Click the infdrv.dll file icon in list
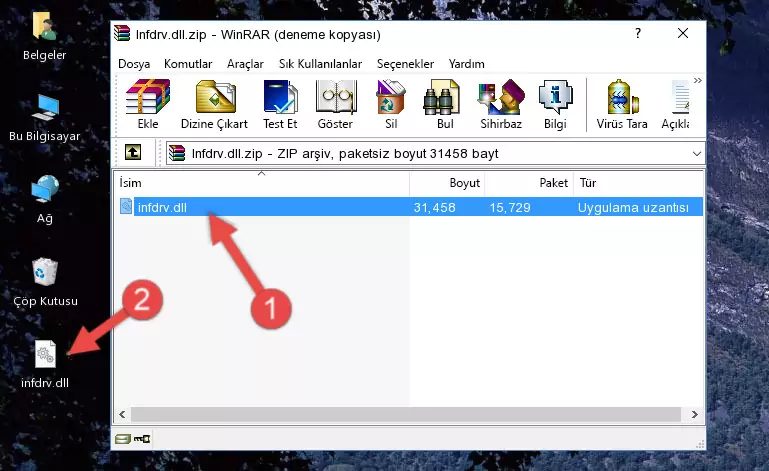Viewport: 769px width, 471px height. tap(126, 207)
